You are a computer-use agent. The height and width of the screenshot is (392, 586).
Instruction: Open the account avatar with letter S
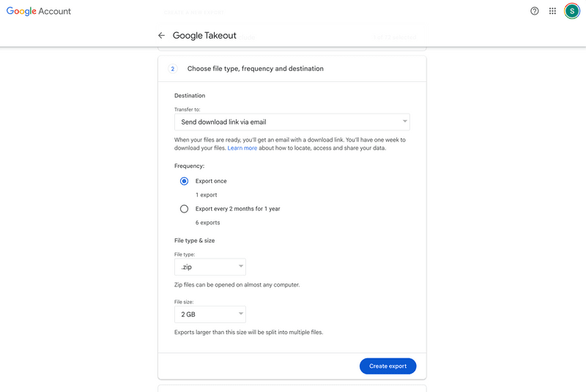pyautogui.click(x=572, y=11)
